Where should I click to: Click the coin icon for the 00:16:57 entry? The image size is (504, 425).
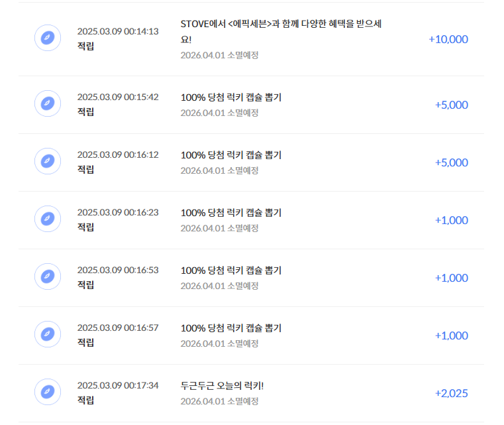click(48, 334)
